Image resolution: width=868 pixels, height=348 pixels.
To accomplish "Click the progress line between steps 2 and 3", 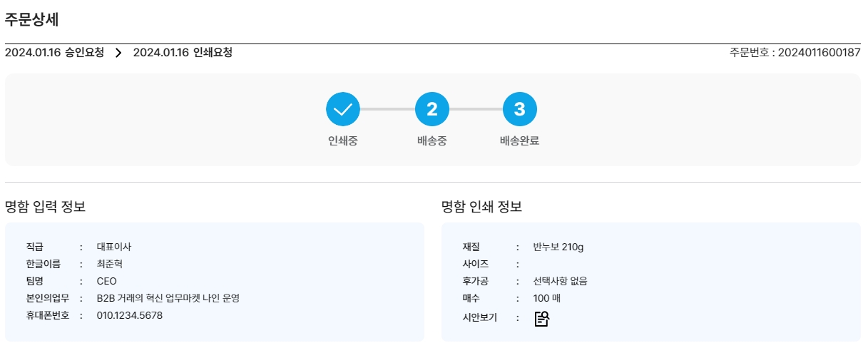I will coord(476,109).
